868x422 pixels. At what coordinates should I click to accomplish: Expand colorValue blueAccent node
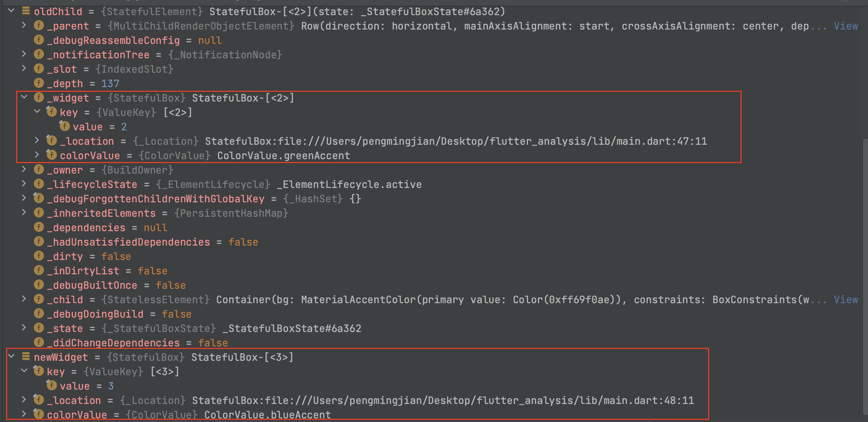pyautogui.click(x=24, y=414)
